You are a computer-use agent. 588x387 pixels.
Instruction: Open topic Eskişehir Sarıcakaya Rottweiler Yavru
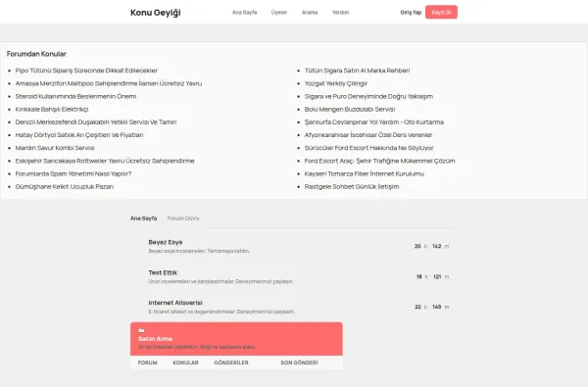[x=105, y=161]
